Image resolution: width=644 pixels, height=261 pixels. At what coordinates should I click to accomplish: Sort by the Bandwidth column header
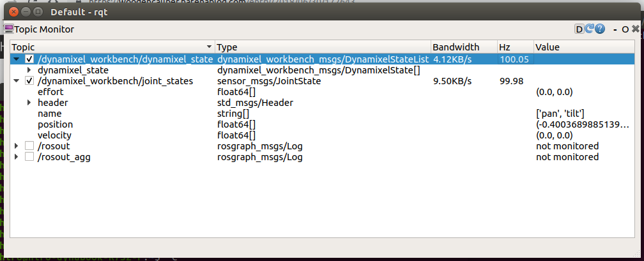[x=464, y=47]
